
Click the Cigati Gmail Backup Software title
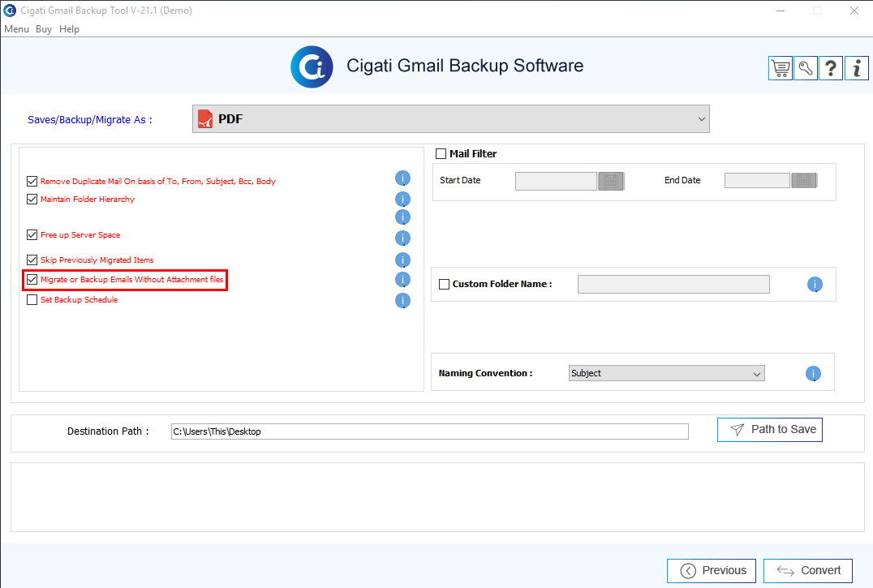(x=465, y=66)
